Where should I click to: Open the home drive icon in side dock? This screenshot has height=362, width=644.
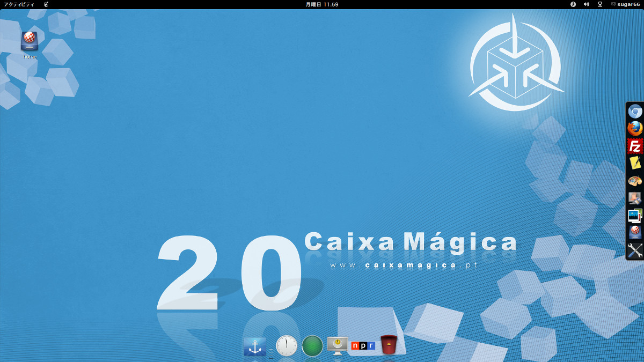[635, 233]
